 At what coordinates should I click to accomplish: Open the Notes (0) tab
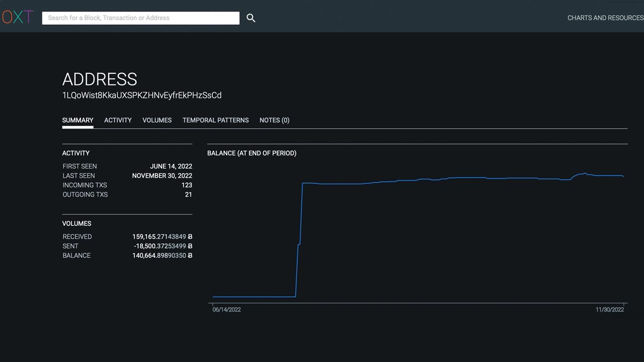pos(274,120)
